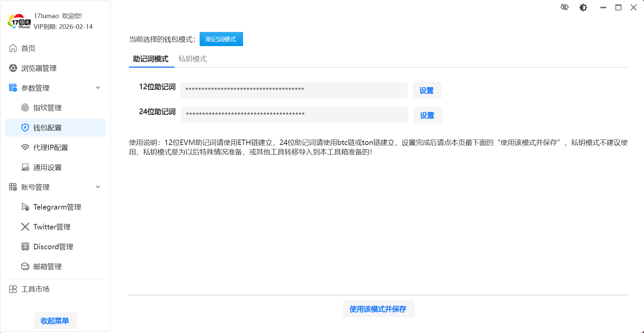
Task: Toggle the hide-privacy eye icon
Action: click(565, 7)
